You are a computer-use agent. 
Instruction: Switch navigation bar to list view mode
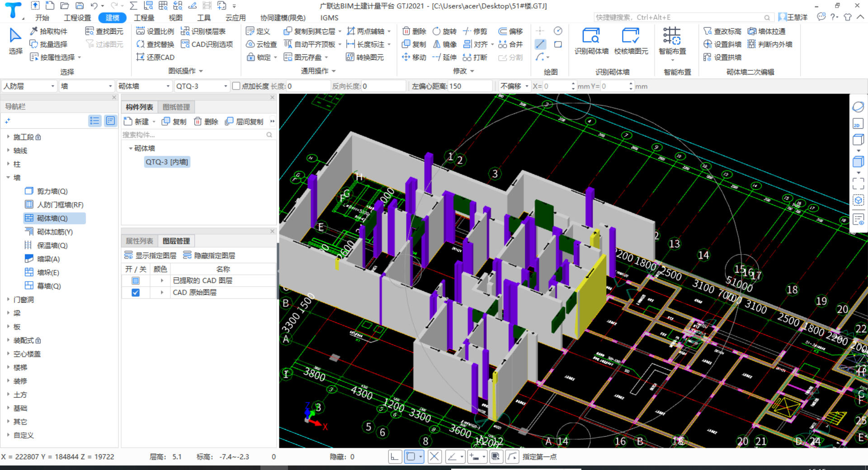94,121
